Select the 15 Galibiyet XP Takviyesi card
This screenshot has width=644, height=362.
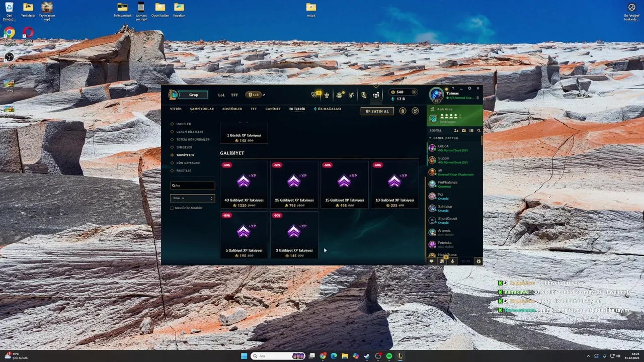point(344,185)
